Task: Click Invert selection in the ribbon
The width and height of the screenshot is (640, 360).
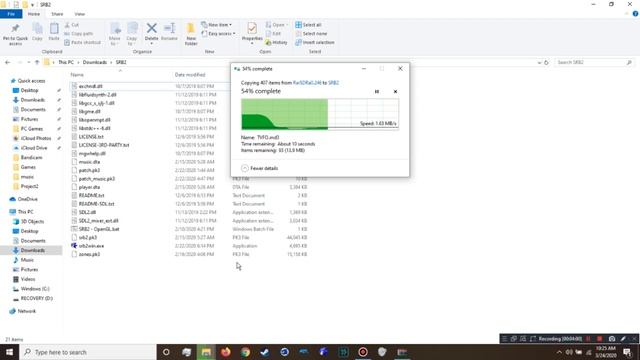Action: tap(315, 42)
